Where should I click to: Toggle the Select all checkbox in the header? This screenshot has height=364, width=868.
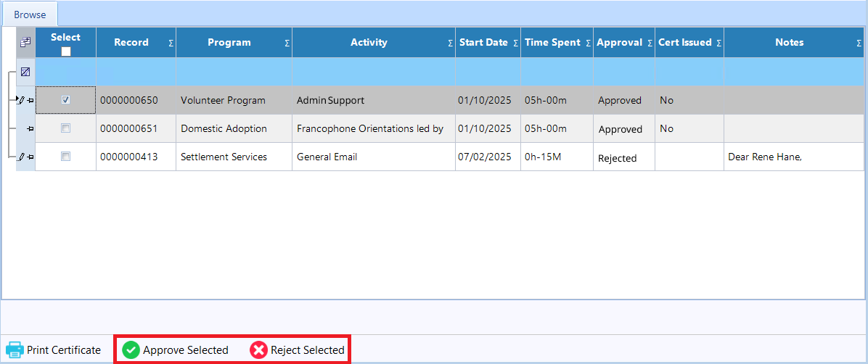coord(66,51)
